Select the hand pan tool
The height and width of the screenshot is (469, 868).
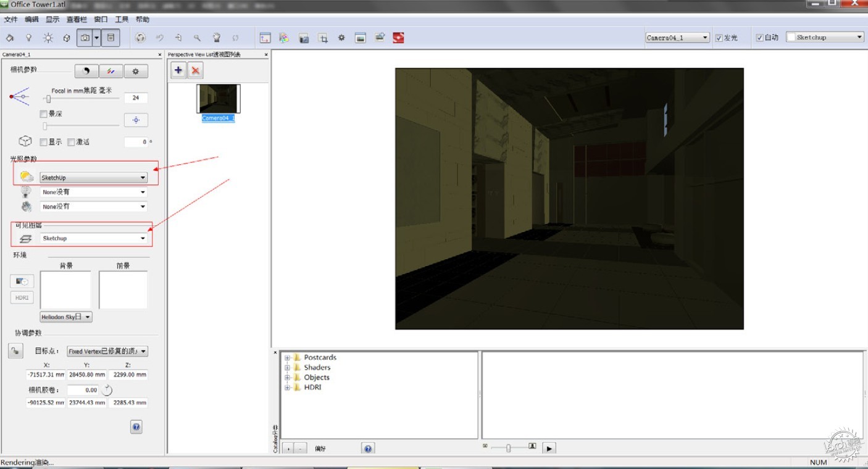[x=216, y=38]
